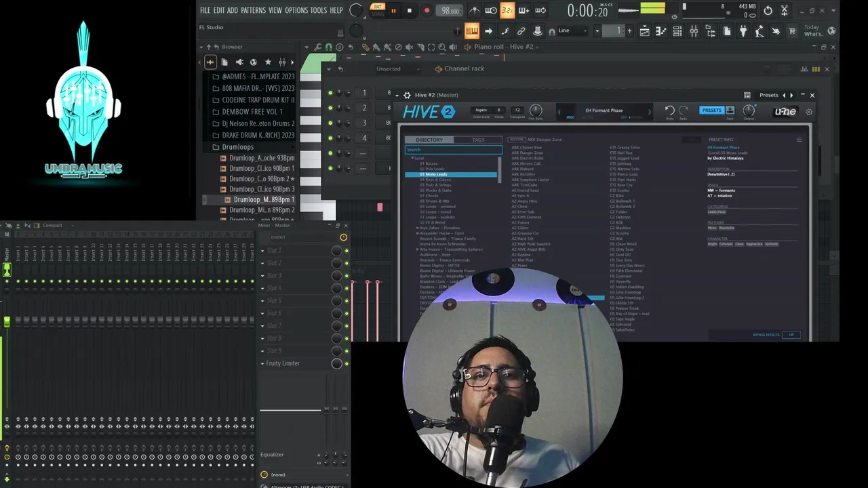Open the Hive preset info hamburger menu
This screenshot has width=868, height=488.
pos(799,140)
